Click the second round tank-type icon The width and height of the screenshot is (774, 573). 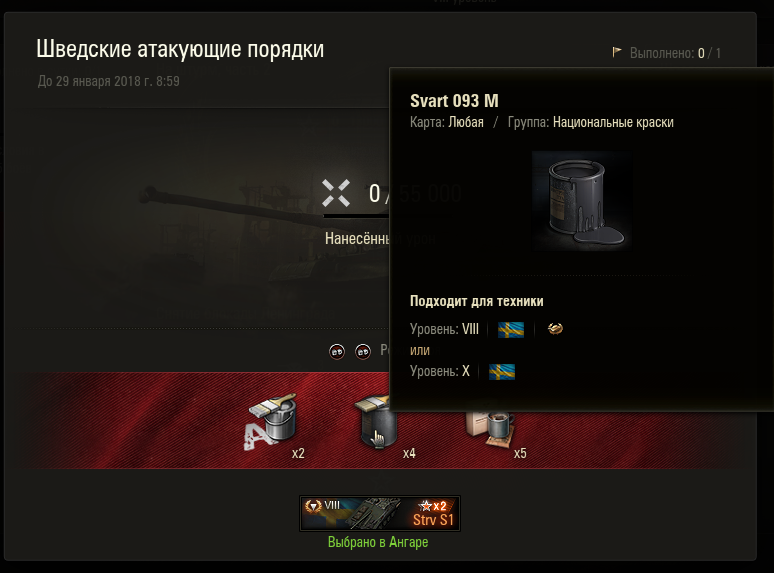click(363, 351)
